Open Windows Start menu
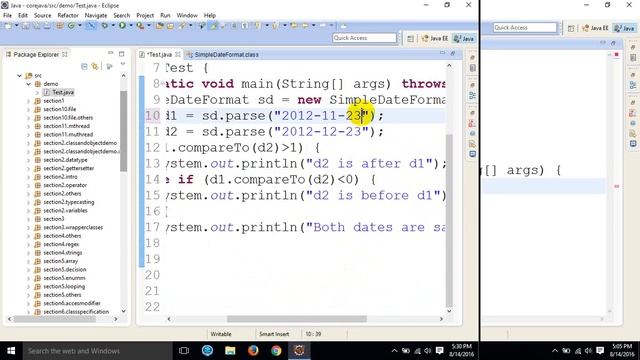 coord(11,351)
